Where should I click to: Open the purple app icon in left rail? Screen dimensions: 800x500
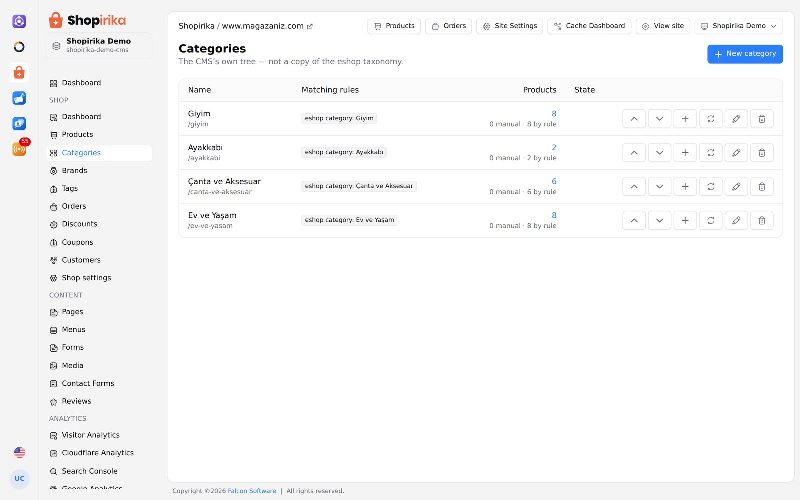(x=19, y=21)
